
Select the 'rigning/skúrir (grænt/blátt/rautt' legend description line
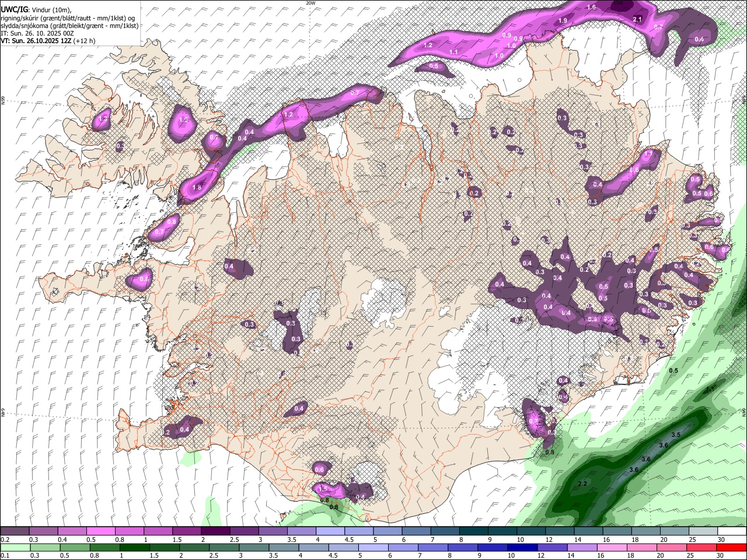click(x=67, y=18)
